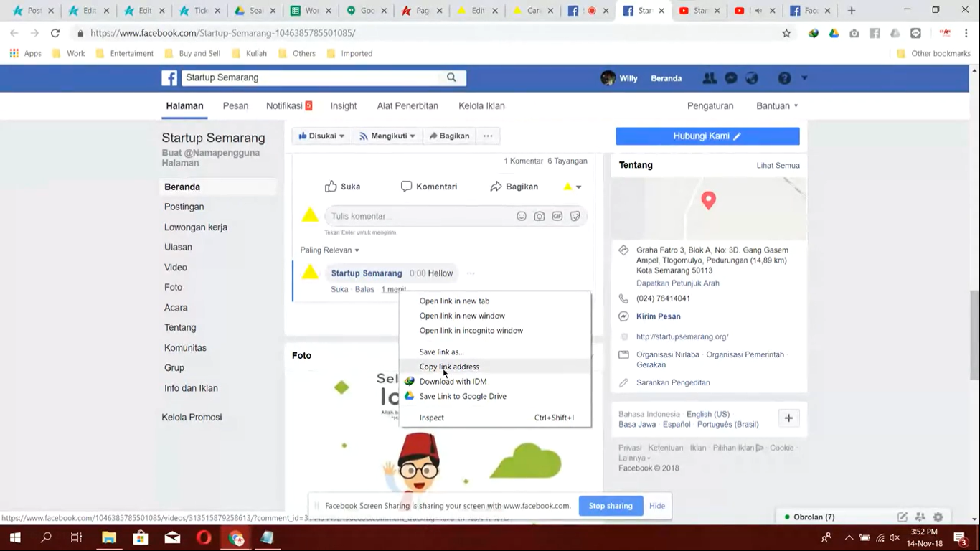Viewport: 980px width, 551px height.
Task: Launch Opera browser from taskbar
Action: click(x=204, y=537)
